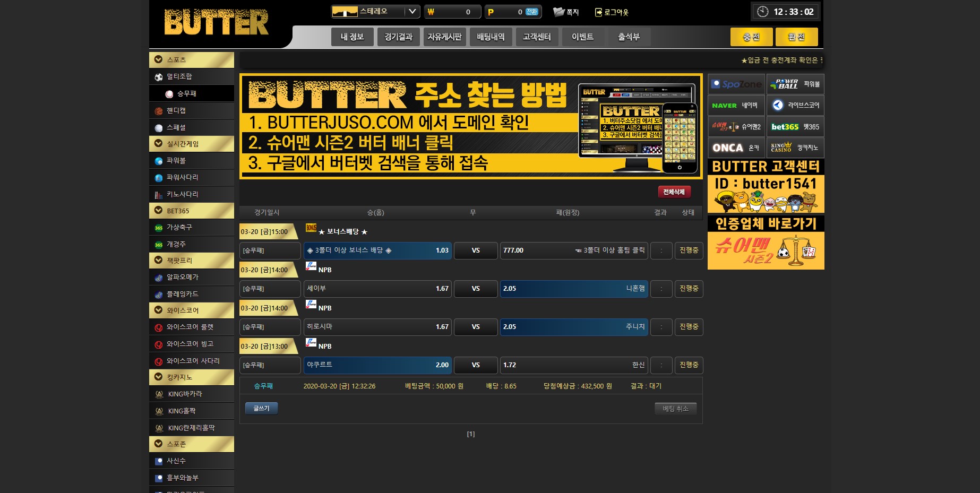The height and width of the screenshot is (493, 980).
Task: Expand the 실시간게임 sidebar section
Action: pos(192,144)
